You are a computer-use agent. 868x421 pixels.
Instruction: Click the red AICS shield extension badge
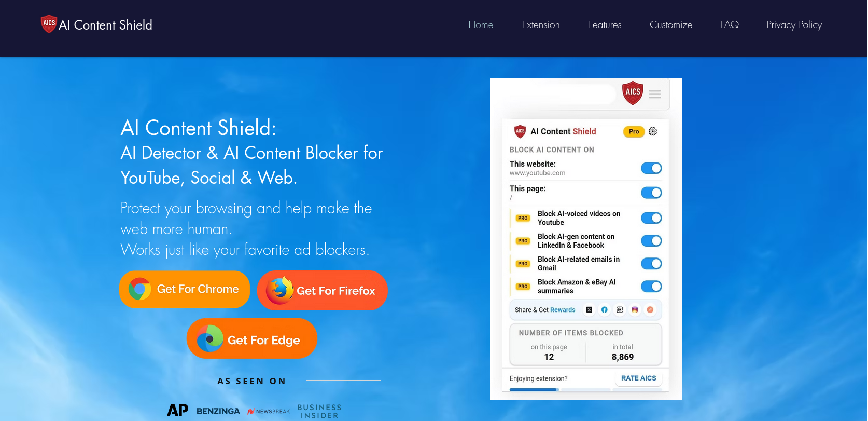coord(633,92)
